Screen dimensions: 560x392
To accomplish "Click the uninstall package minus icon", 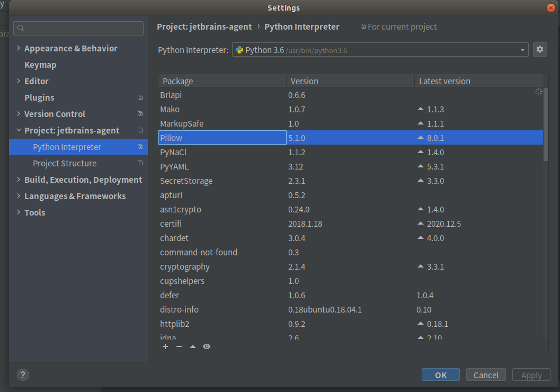I will coord(179,346).
